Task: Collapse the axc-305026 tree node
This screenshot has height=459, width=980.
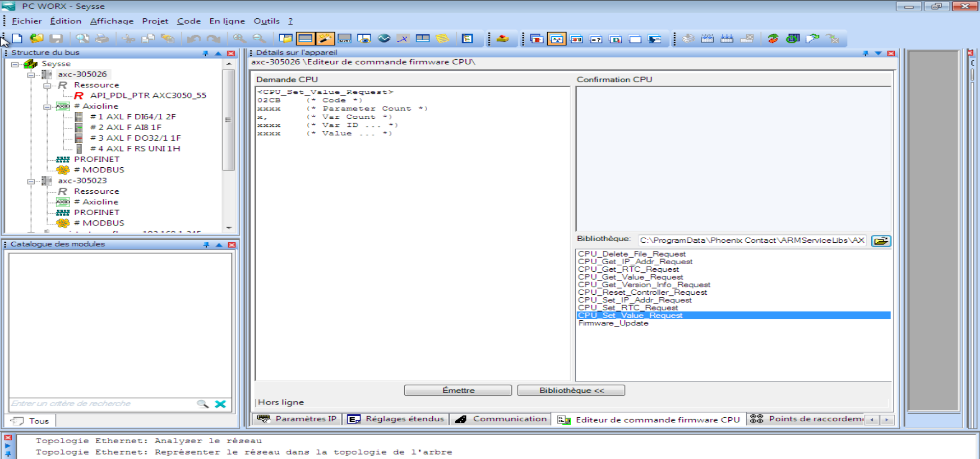Action: coord(31,74)
